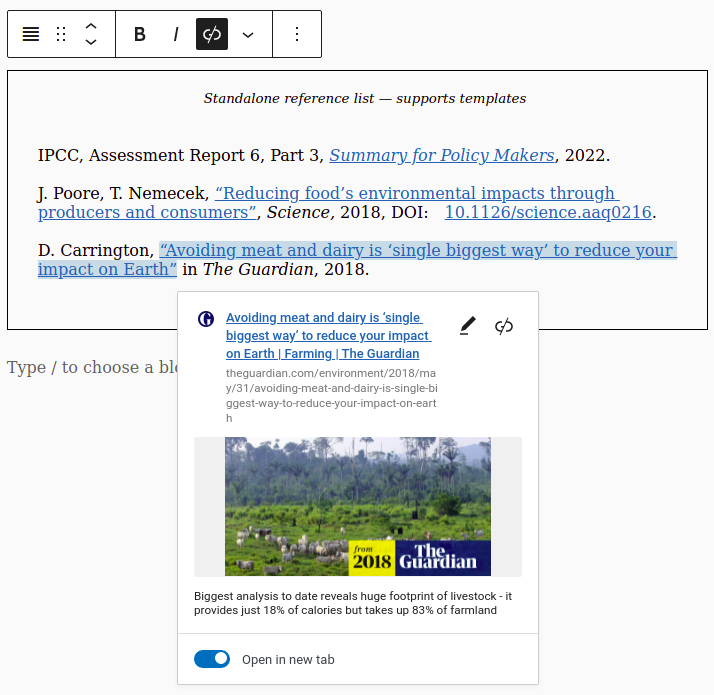The image size is (714, 695).
Task: Open the Summary for Policy Makers link
Action: (442, 155)
